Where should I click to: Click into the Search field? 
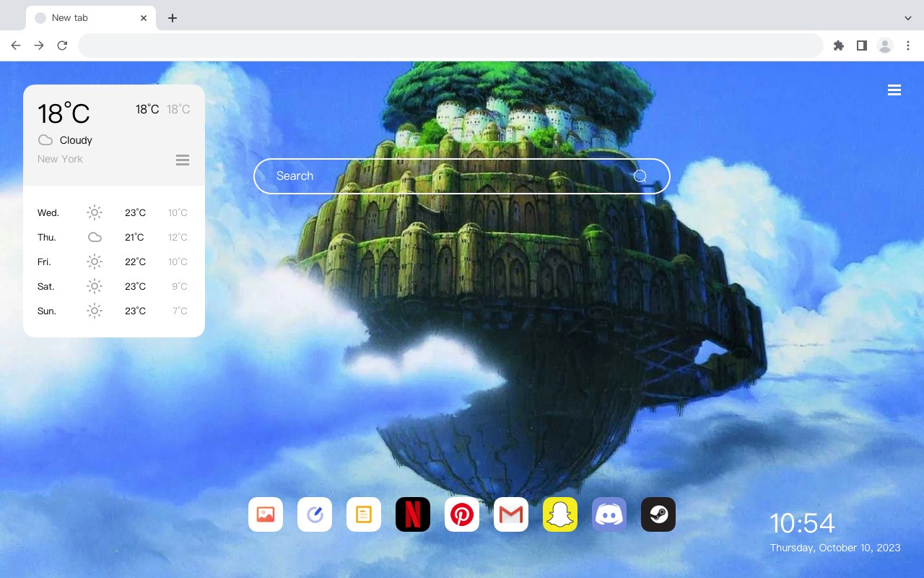(x=462, y=176)
